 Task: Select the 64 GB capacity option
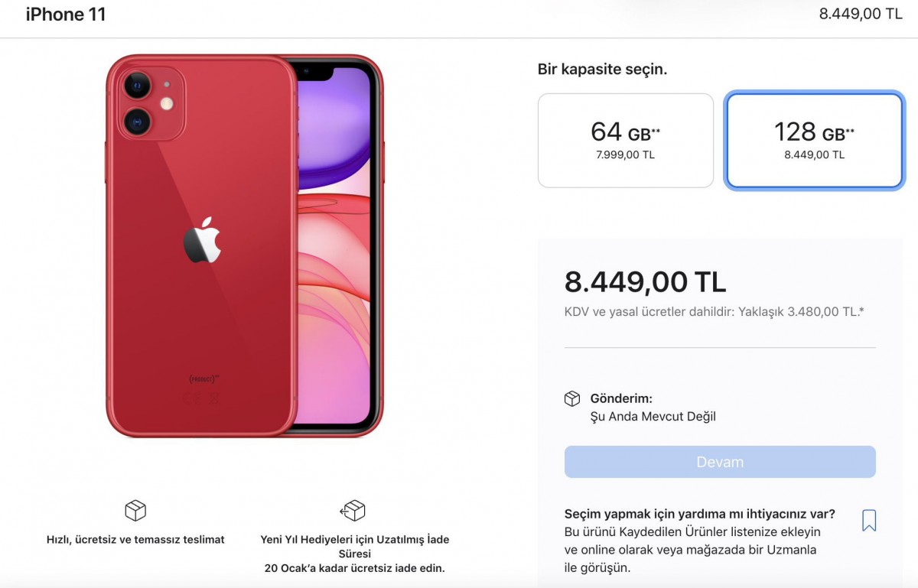626,141
